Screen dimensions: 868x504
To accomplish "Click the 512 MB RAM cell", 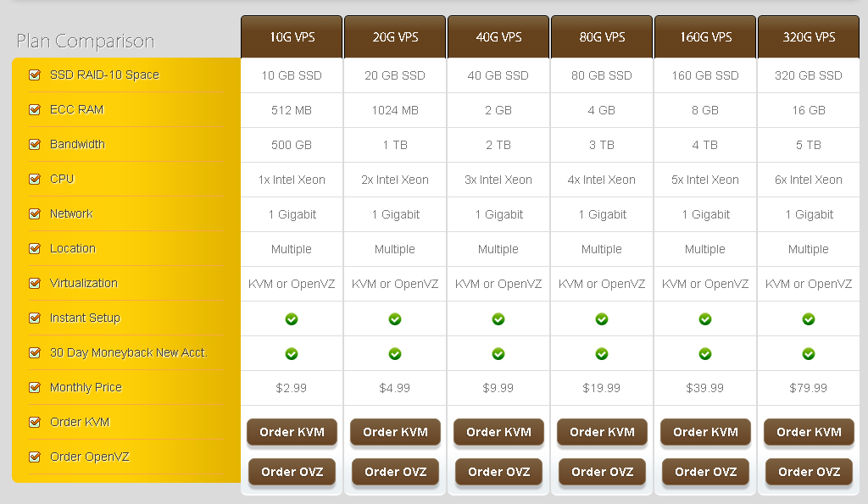I will (292, 110).
